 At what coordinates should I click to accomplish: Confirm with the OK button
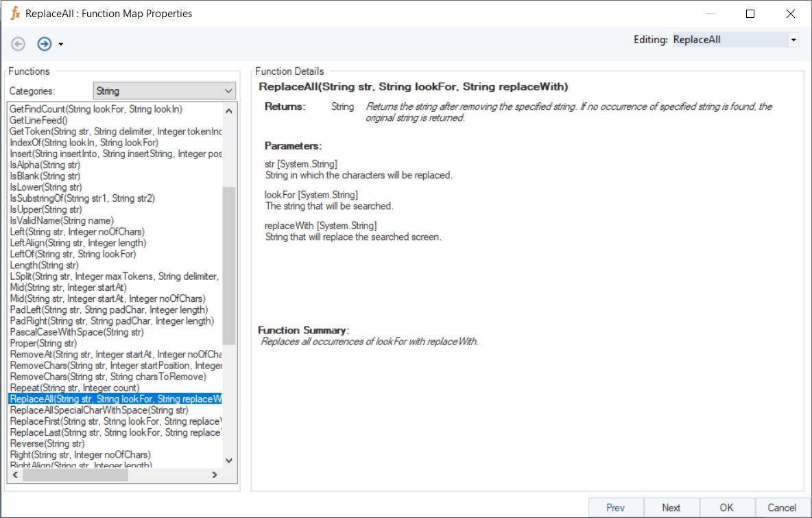[726, 508]
